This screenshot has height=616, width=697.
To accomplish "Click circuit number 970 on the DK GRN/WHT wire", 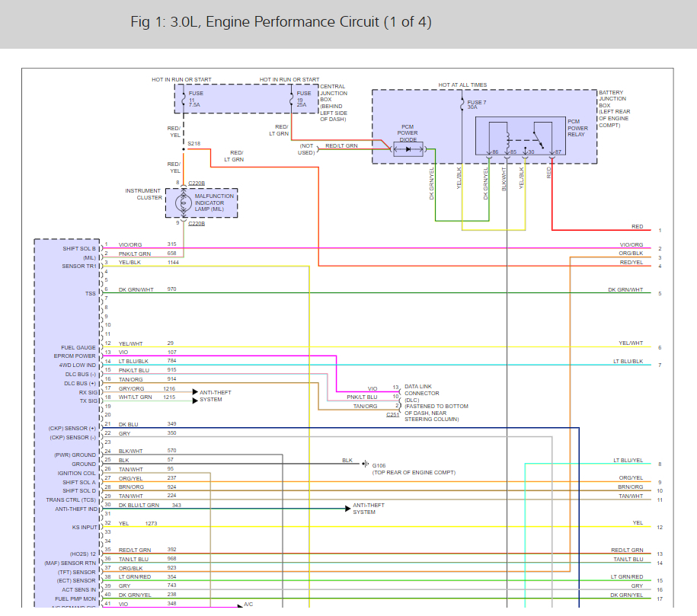I will pos(171,289).
